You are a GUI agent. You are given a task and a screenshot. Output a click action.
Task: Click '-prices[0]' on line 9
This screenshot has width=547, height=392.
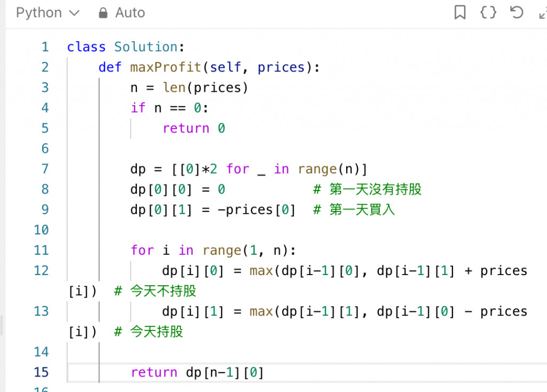(x=256, y=209)
